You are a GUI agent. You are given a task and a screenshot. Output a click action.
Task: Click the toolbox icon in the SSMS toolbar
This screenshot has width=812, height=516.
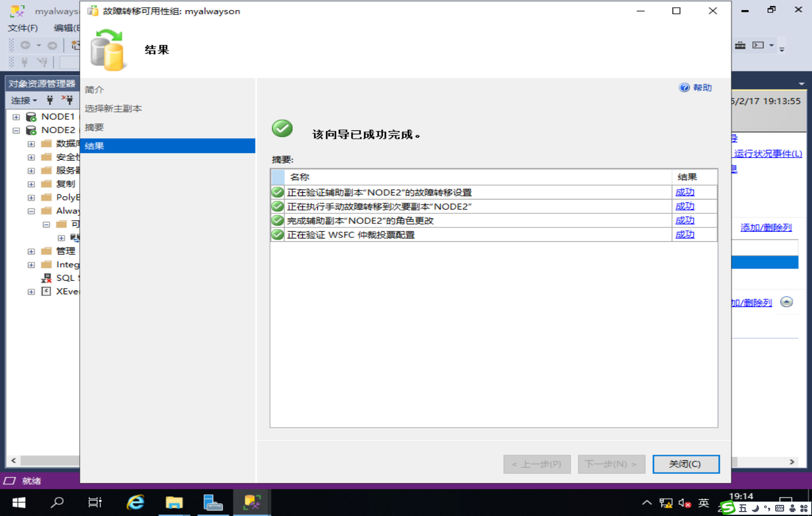740,45
